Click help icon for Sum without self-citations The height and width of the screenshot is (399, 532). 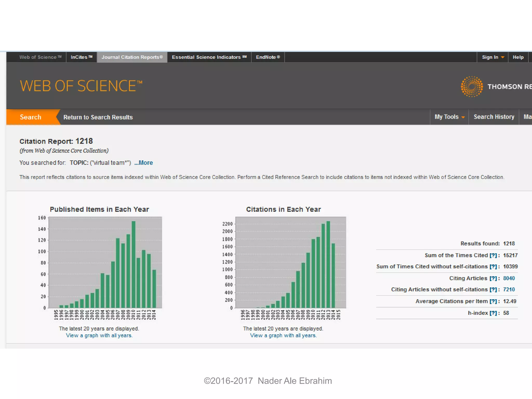click(493, 267)
